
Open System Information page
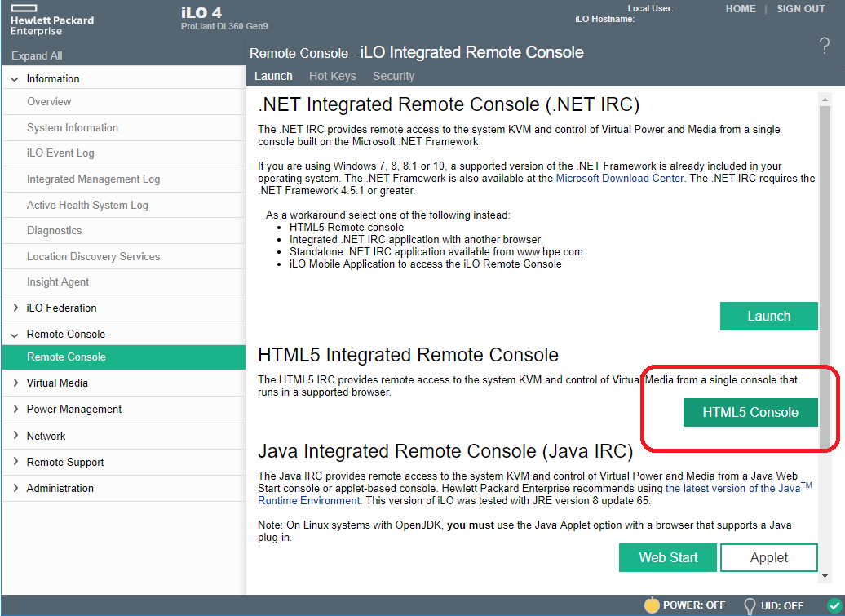[x=124, y=128]
